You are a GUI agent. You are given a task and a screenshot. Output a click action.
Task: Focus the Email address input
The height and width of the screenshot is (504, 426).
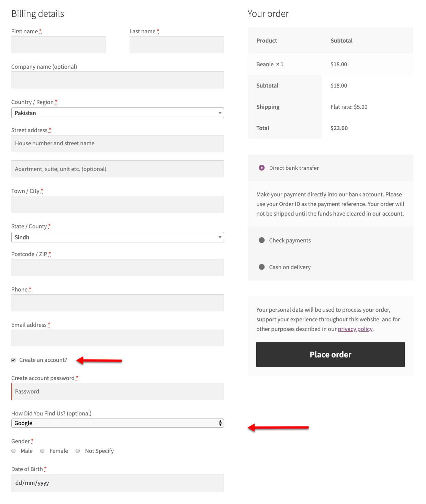point(117,338)
